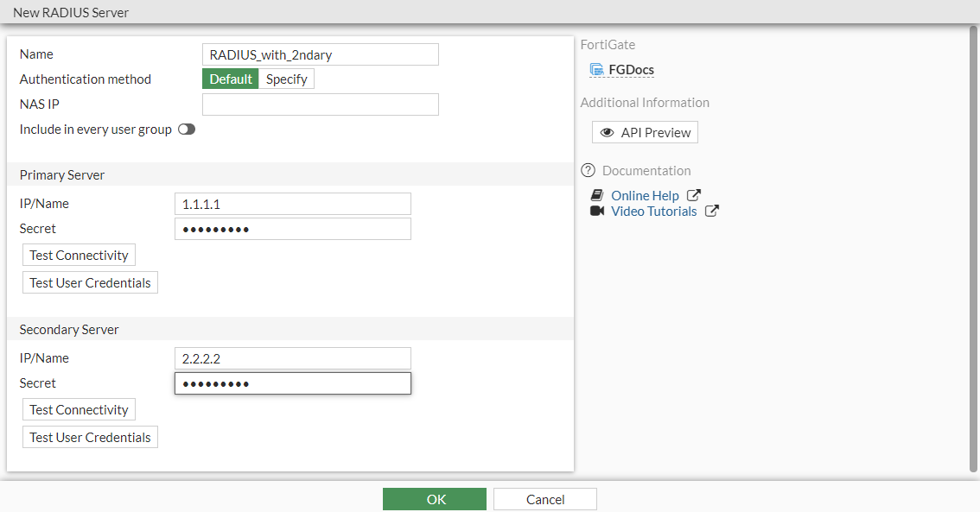Select Default authentication method
Image resolution: width=980 pixels, height=512 pixels.
[x=231, y=79]
